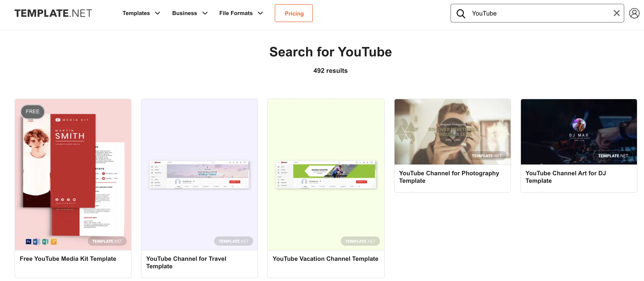Open YouTube Photography channel thumbnail image
644x281 pixels.
coord(453,132)
